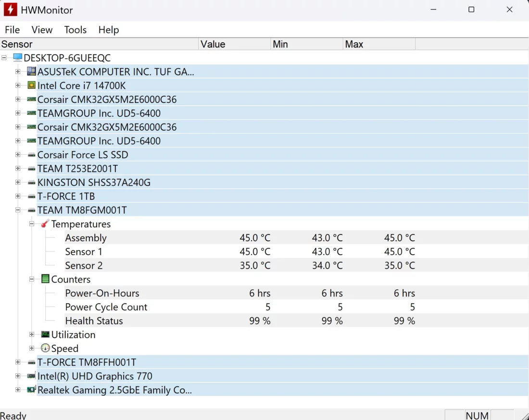
Task: Click the first Corsair CMK32GX5M2E6000C36 memory icon
Action: (x=31, y=99)
